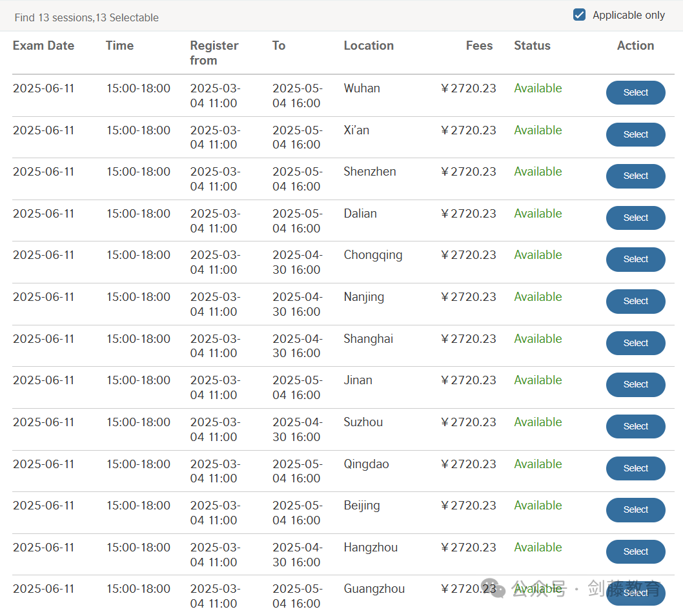The width and height of the screenshot is (683, 616).
Task: Click the To column header
Action: pos(279,46)
